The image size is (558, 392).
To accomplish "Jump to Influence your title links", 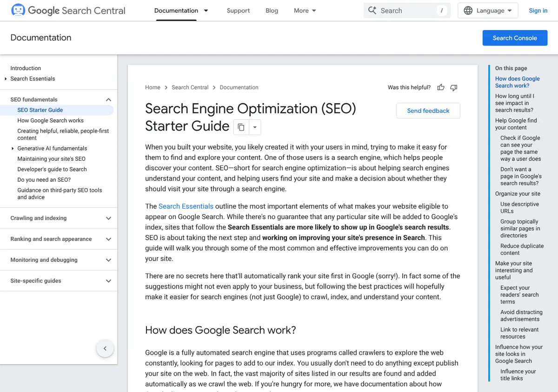I will 518,375.
